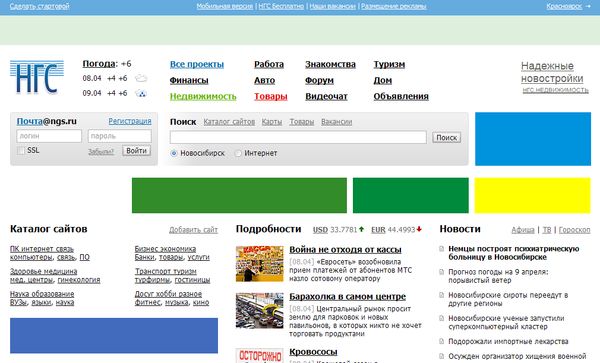Click USD green up-arrow indicator
The width and height of the screenshot is (600, 363).
[361, 229]
